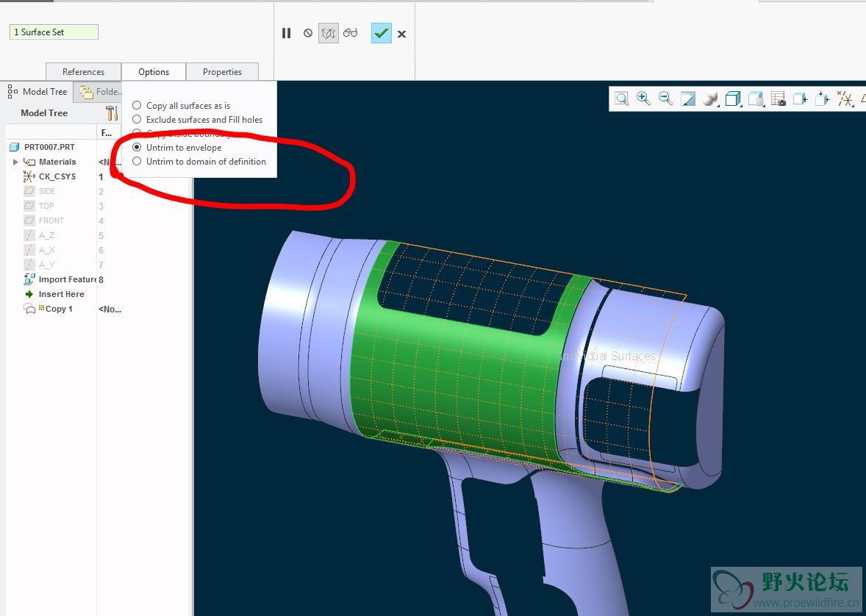Select 'Copy all surfaces as is' option

(137, 106)
